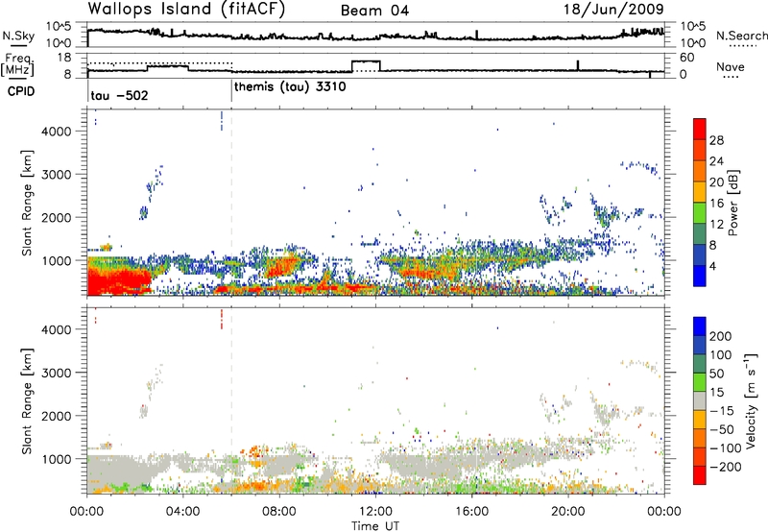
Task: Pick the gray −15 to 15 Velocity segment
Action: pyautogui.click(x=700, y=400)
